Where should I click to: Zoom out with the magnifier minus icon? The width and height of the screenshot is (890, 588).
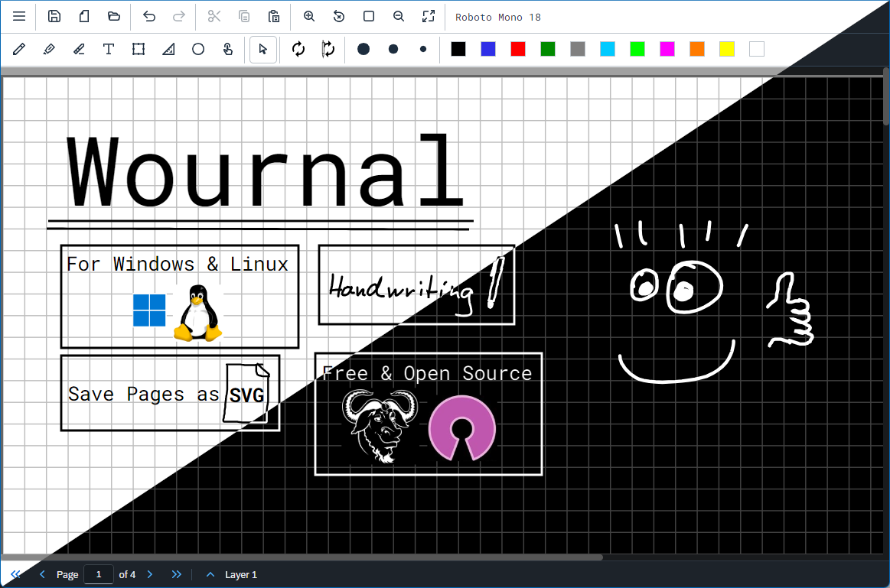click(399, 17)
